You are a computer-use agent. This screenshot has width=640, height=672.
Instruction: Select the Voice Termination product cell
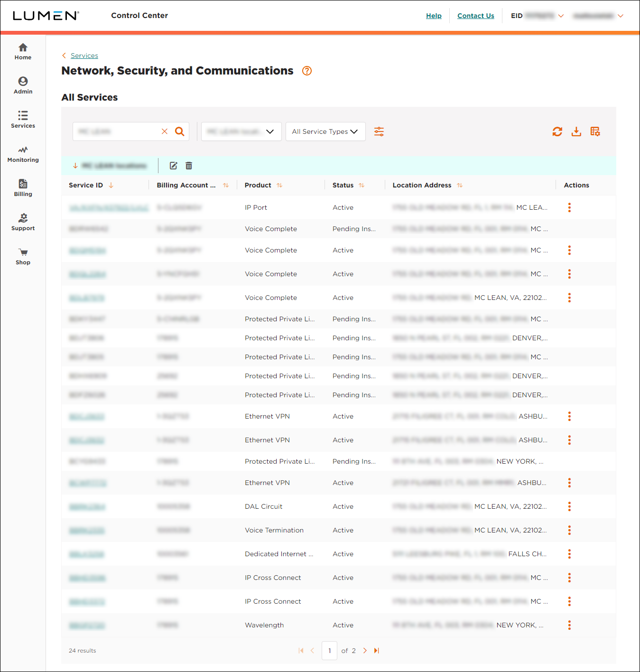(274, 530)
